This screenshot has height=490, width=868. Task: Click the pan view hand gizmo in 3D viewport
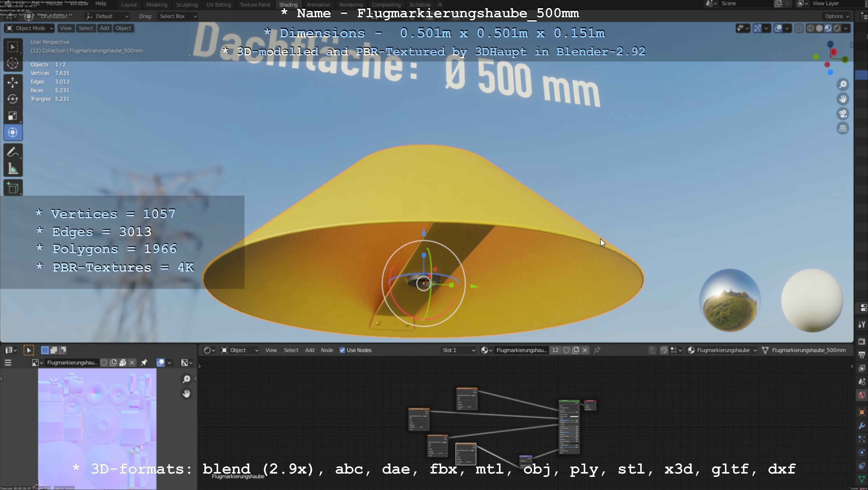843,99
